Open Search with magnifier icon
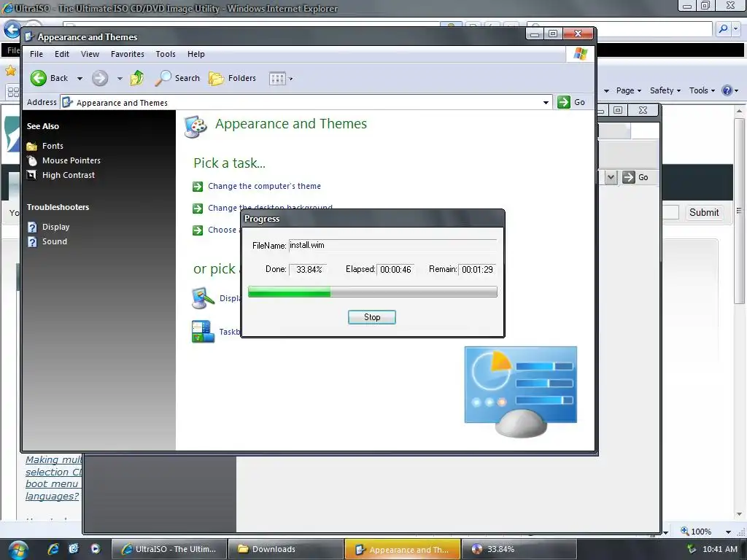Viewport: 747px width, 560px height. (x=178, y=78)
